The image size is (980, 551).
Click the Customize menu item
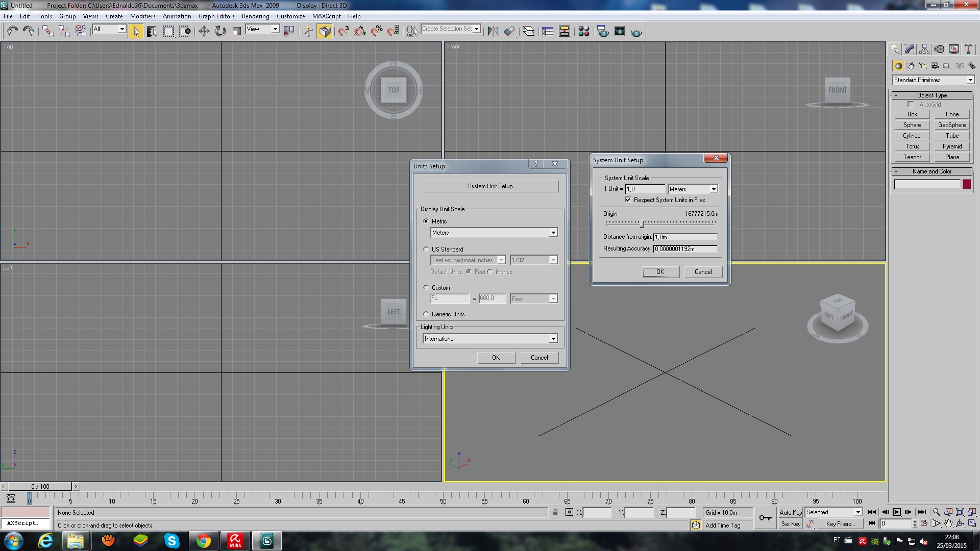click(x=289, y=16)
